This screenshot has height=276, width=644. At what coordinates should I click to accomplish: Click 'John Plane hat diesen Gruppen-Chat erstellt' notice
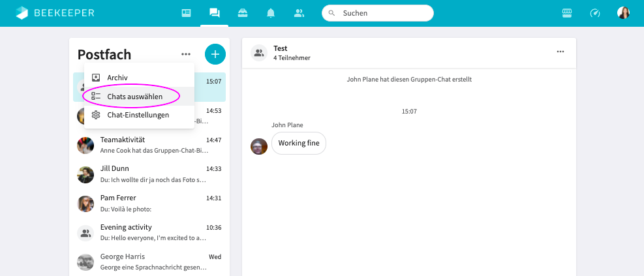pyautogui.click(x=409, y=79)
